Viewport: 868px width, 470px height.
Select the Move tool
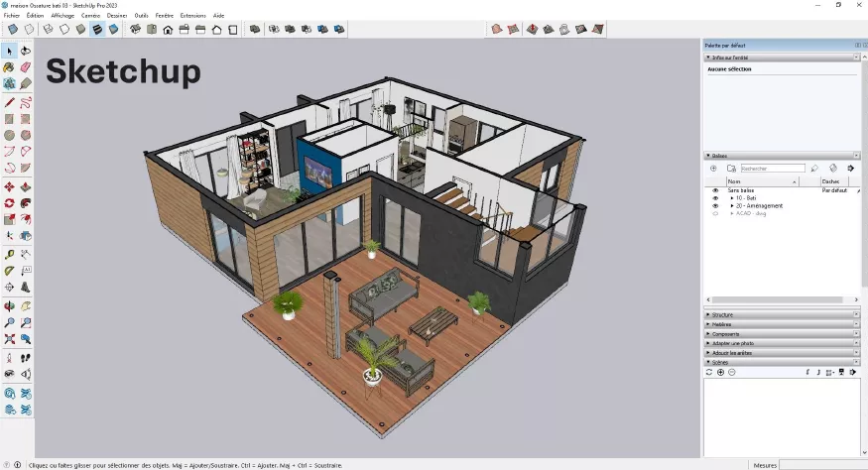click(9, 185)
